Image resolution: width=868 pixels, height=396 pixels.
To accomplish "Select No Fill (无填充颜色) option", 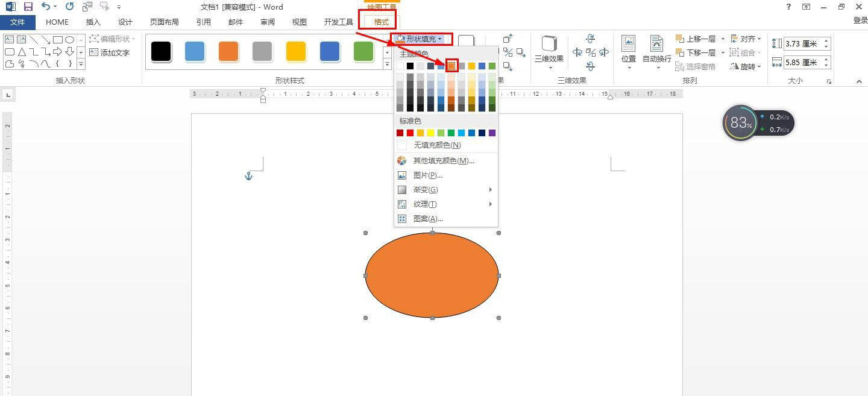I will tap(446, 145).
